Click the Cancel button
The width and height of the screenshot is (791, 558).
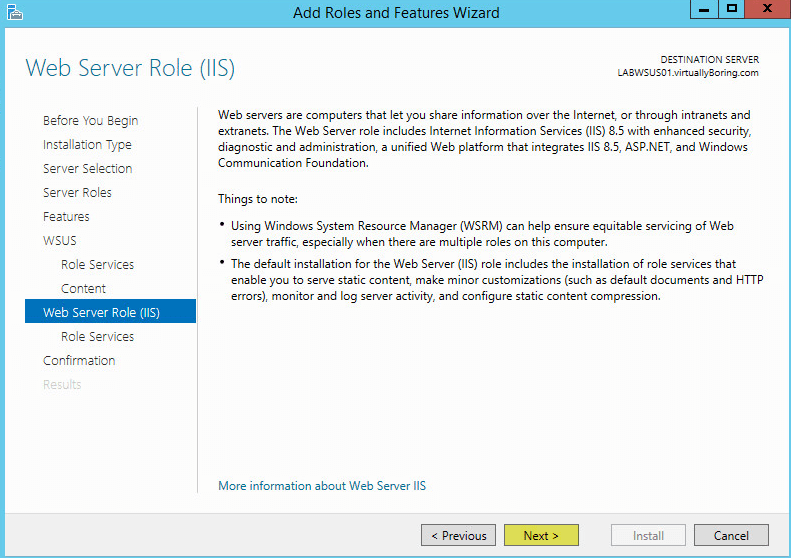(x=731, y=535)
